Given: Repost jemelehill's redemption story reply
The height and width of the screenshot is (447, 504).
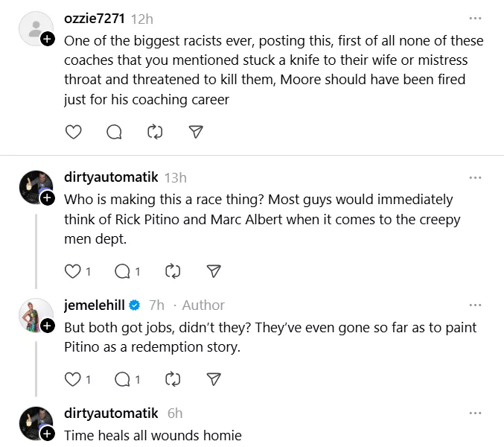Looking at the screenshot, I should [x=173, y=379].
